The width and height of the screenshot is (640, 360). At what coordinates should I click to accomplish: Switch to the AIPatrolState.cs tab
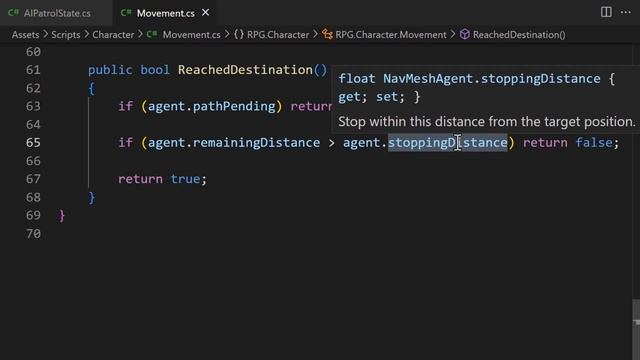click(56, 13)
